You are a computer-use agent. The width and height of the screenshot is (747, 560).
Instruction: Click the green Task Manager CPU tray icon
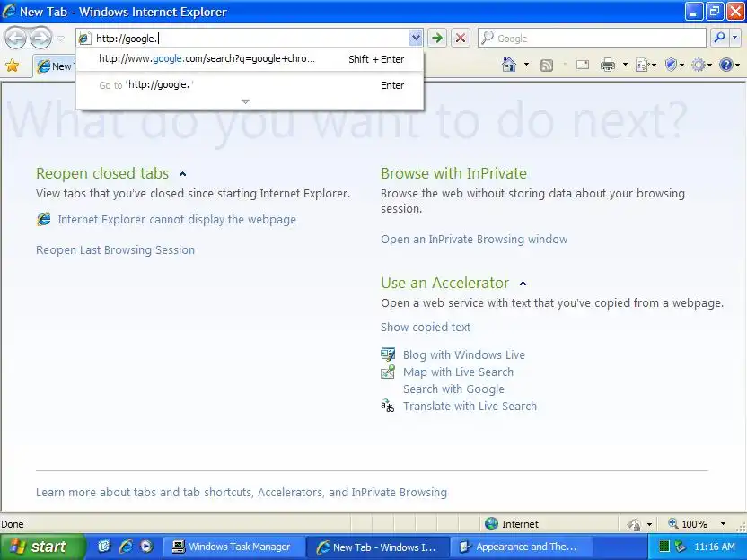pyautogui.click(x=664, y=547)
